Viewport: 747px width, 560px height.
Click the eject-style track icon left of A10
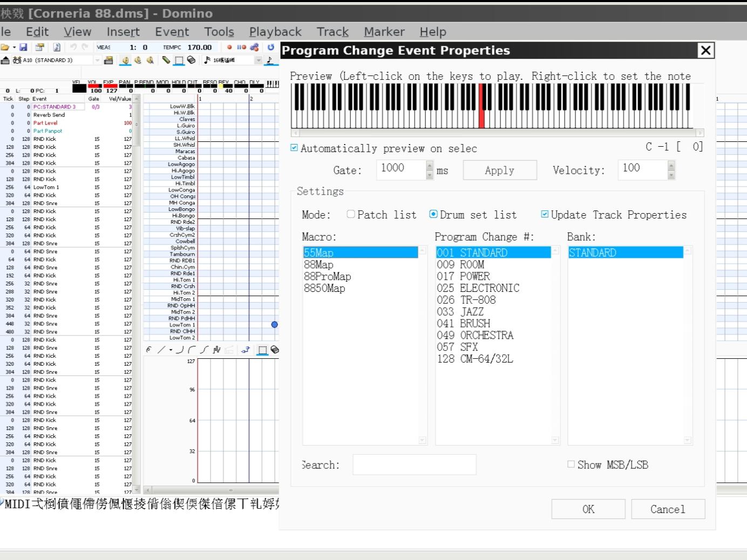pos(5,60)
